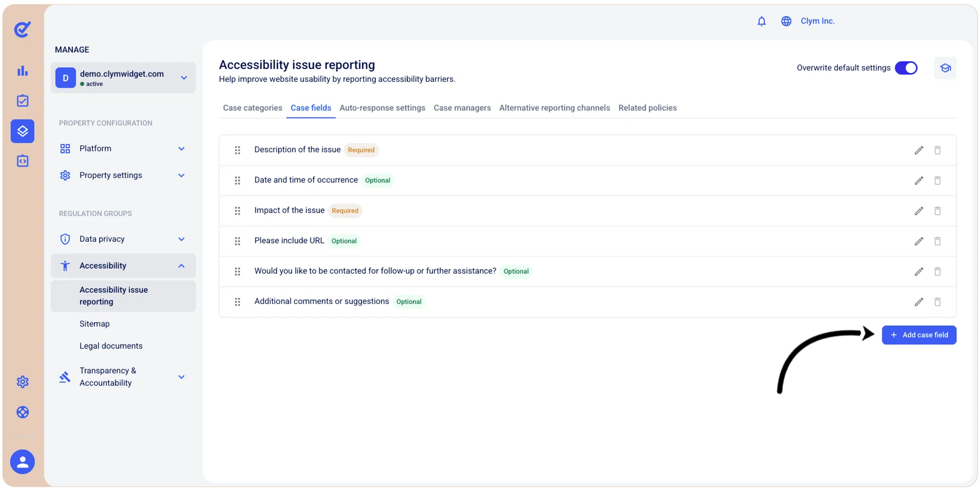Click drag handle of Description of the issue
The width and height of the screenshot is (980, 488).
237,150
